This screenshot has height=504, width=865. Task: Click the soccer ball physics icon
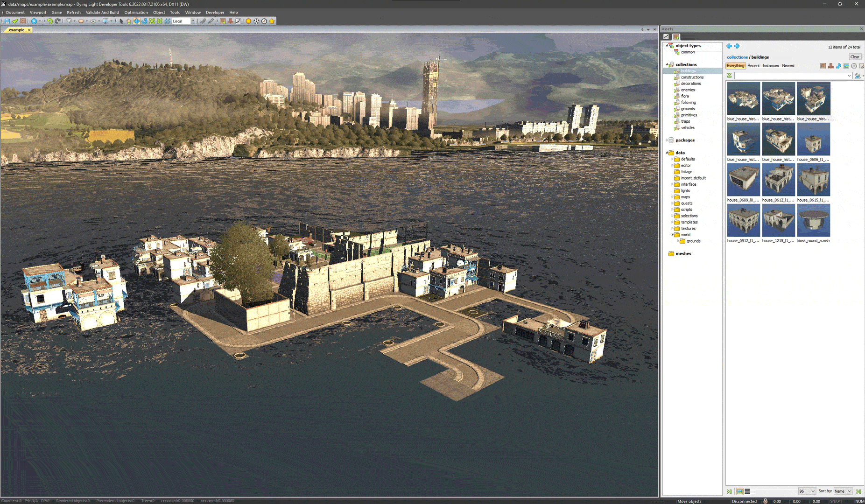tap(256, 21)
